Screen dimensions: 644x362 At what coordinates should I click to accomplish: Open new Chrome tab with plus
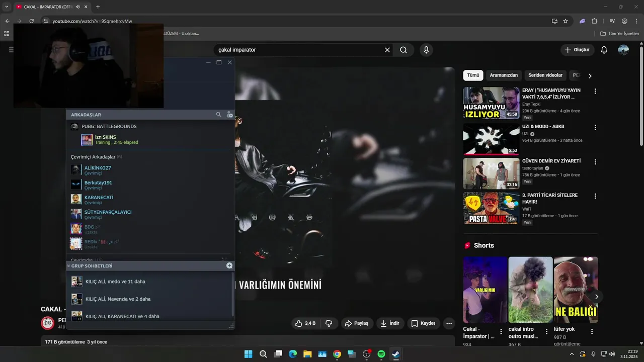tap(98, 7)
